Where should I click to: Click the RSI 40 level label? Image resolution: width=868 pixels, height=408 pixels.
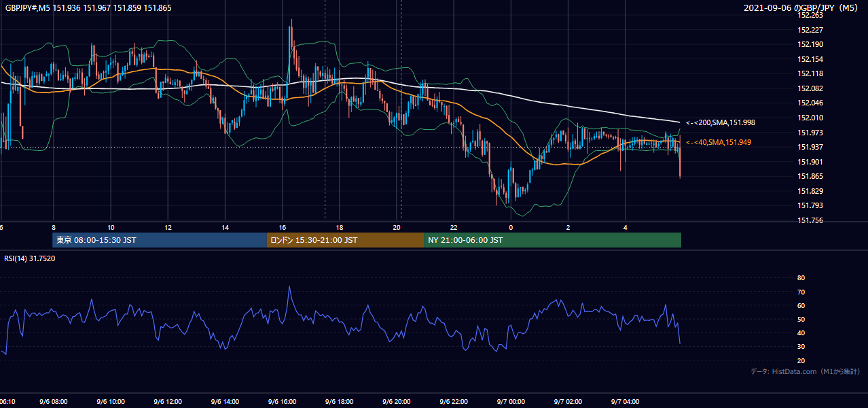point(801,333)
